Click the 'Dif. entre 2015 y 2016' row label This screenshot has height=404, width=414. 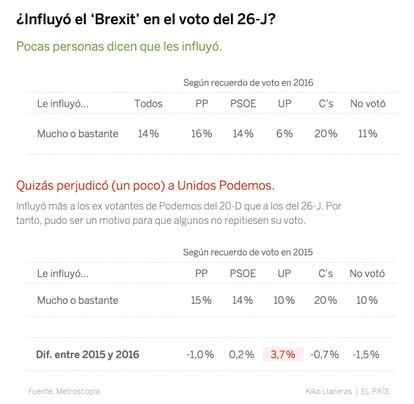(87, 354)
